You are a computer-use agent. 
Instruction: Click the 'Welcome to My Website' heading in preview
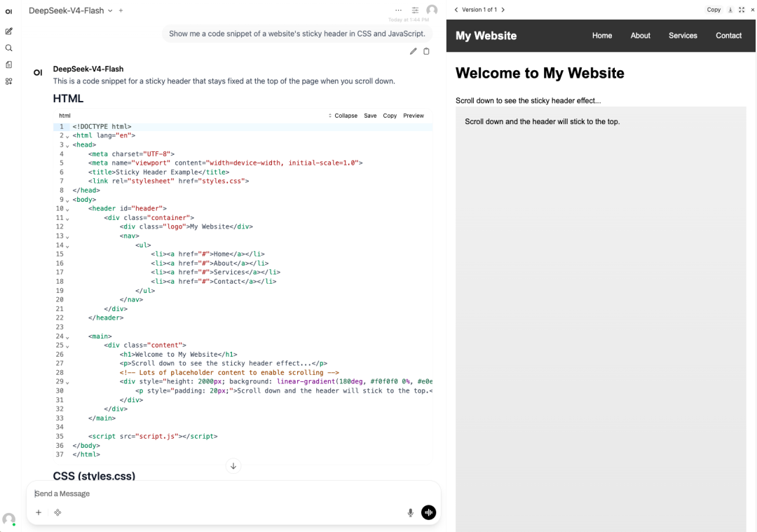point(540,73)
